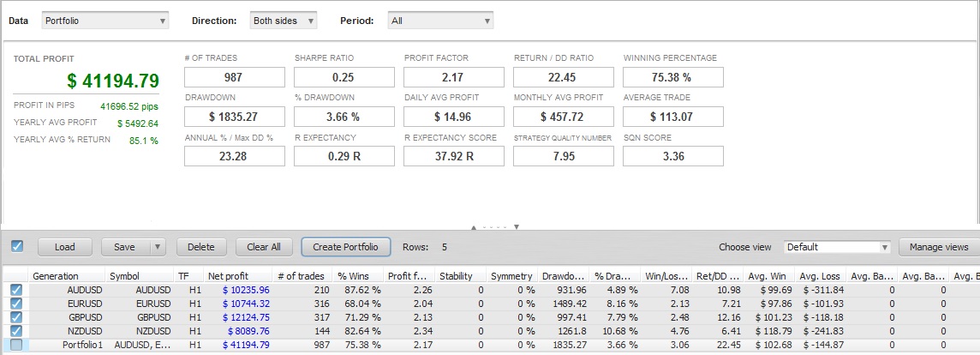Uncheck the EURUSD row checkbox
Viewport: 980px width, 355px height.
16,304
